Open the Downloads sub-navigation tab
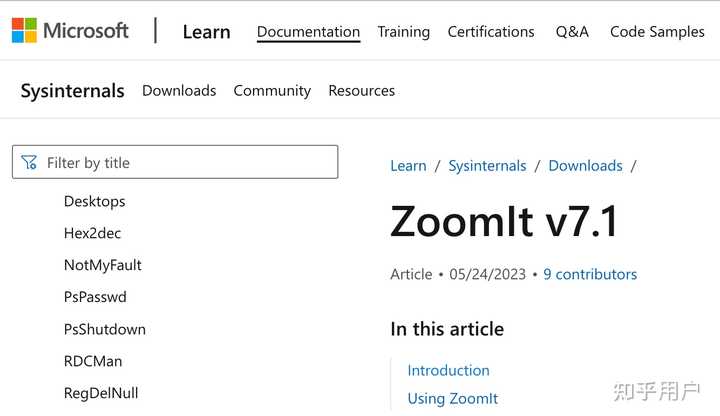 pyautogui.click(x=179, y=90)
